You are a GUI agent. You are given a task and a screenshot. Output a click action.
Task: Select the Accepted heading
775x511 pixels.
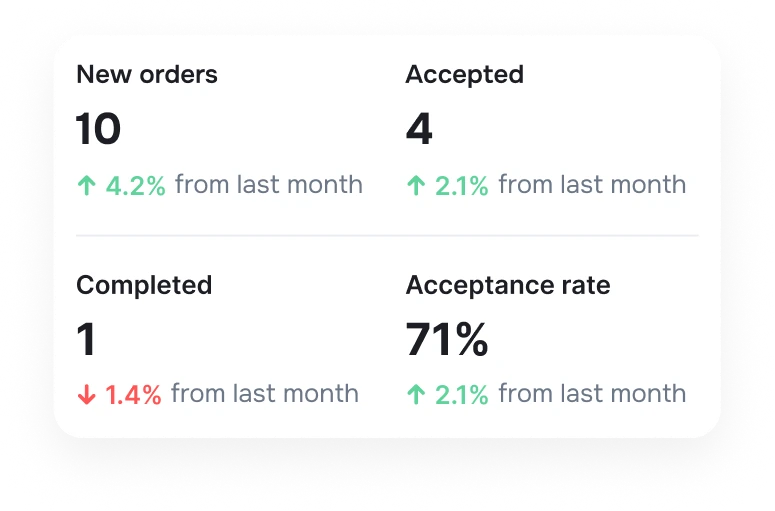(465, 76)
